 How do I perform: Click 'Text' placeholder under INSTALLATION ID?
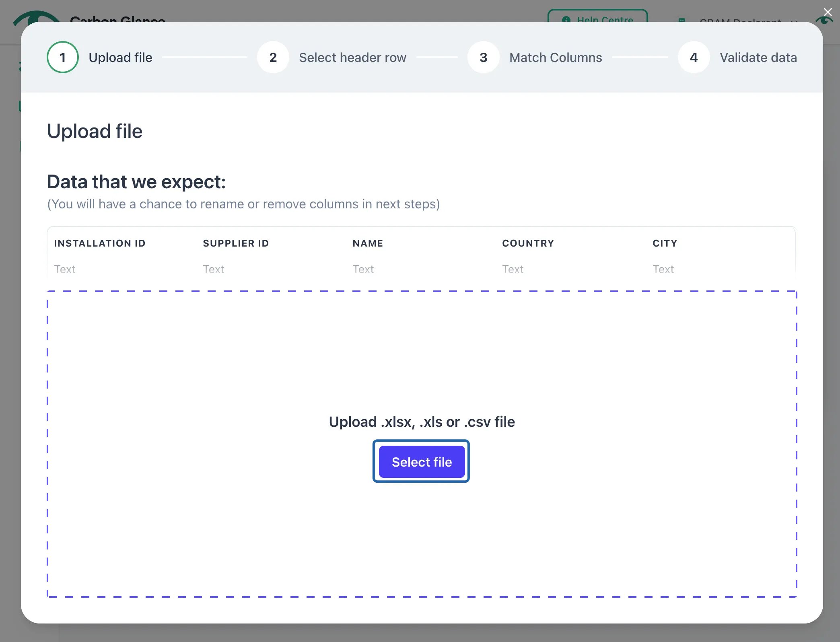[65, 269]
